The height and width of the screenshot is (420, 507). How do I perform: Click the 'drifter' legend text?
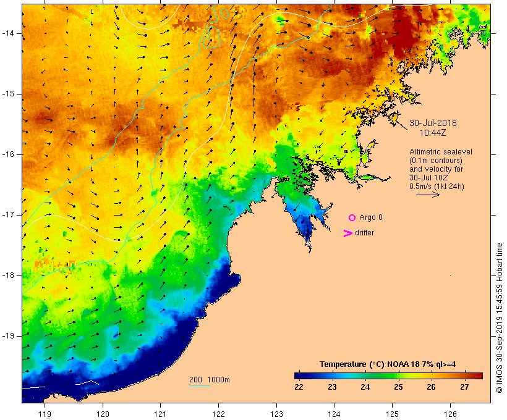[364, 233]
